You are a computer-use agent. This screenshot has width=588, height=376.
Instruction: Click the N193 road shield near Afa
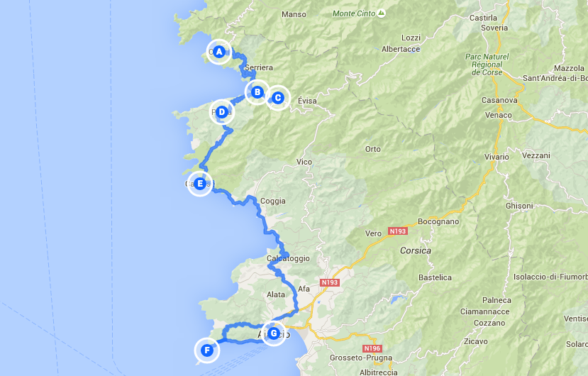tap(330, 282)
